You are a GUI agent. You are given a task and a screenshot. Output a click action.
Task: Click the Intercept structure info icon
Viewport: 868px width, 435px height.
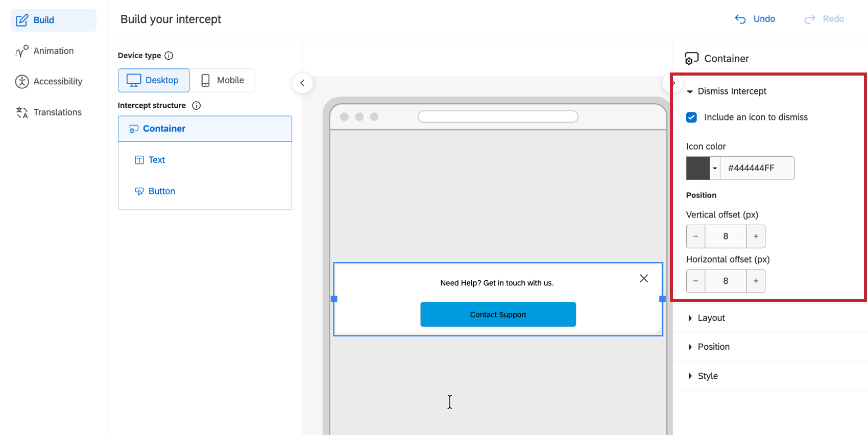coord(197,106)
